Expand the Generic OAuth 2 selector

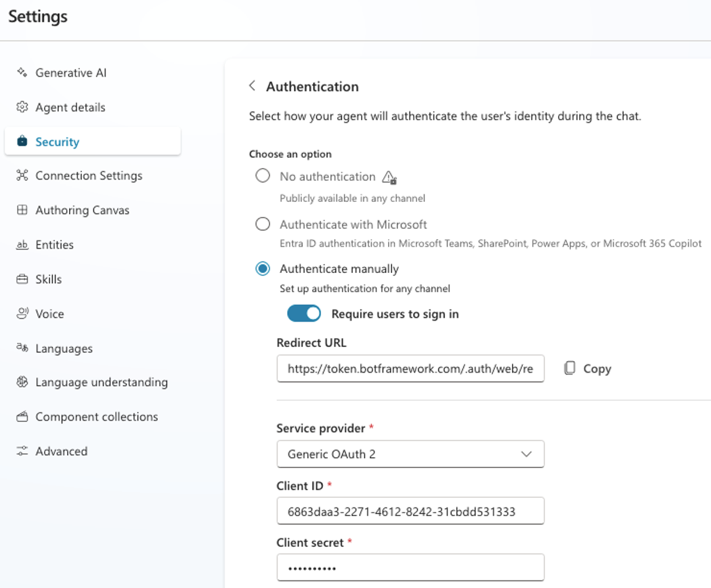[410, 454]
